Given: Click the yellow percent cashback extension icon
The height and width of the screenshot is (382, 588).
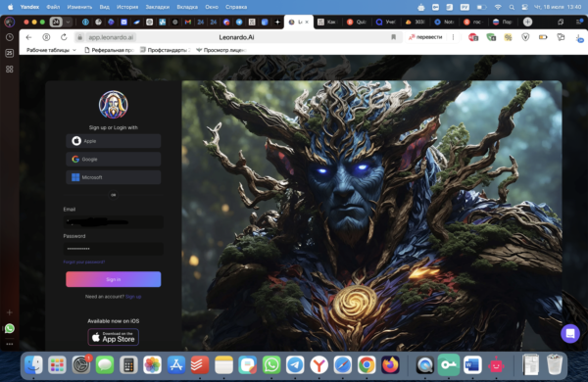Looking at the screenshot, I should click(508, 37).
